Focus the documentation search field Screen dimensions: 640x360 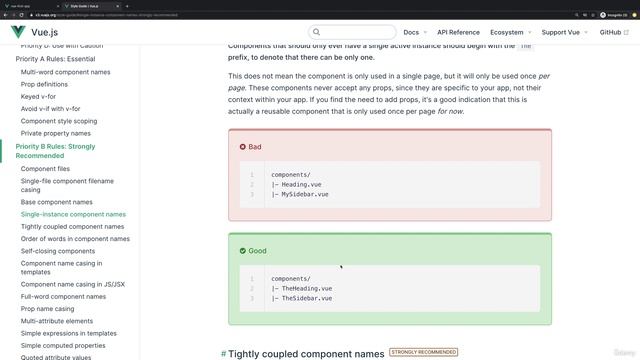point(352,32)
